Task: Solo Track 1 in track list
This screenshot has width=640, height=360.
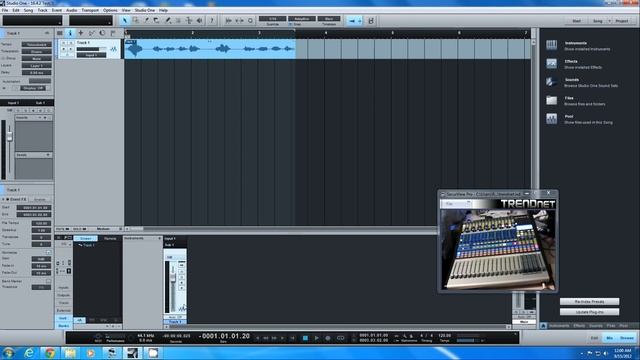Action: [71, 42]
